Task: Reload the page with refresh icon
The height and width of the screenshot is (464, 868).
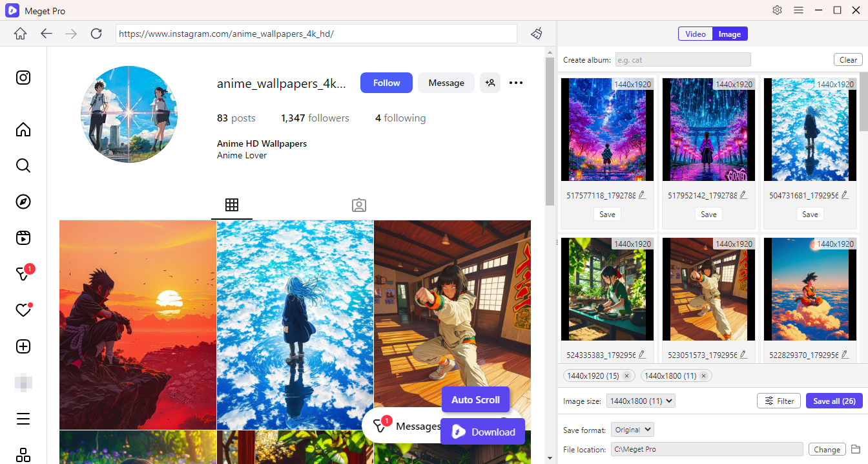Action: tap(96, 34)
